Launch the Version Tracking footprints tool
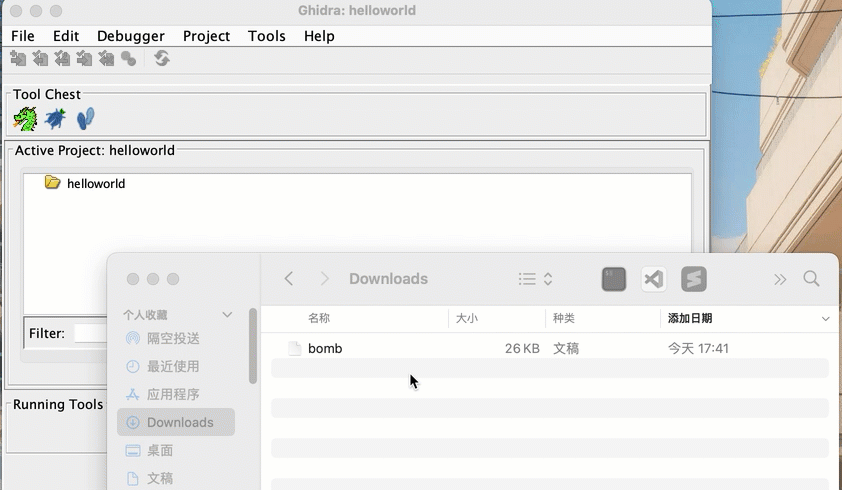Image resolution: width=842 pixels, height=490 pixels. coord(85,119)
